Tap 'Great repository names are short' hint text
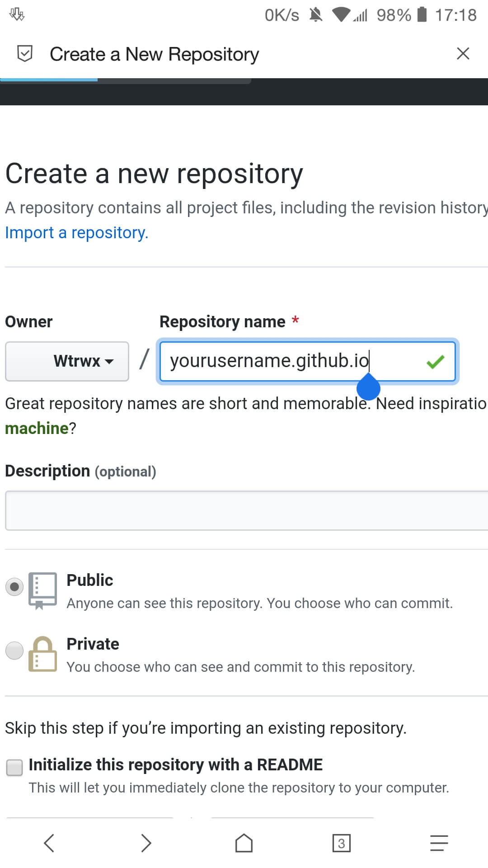Image resolution: width=488 pixels, height=868 pixels. (x=245, y=403)
